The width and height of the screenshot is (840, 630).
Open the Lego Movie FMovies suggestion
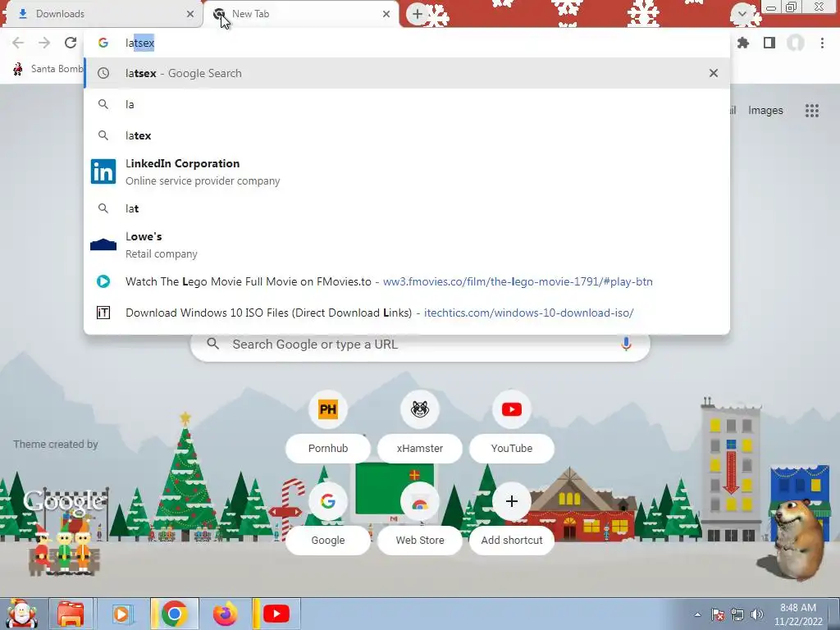point(407,281)
